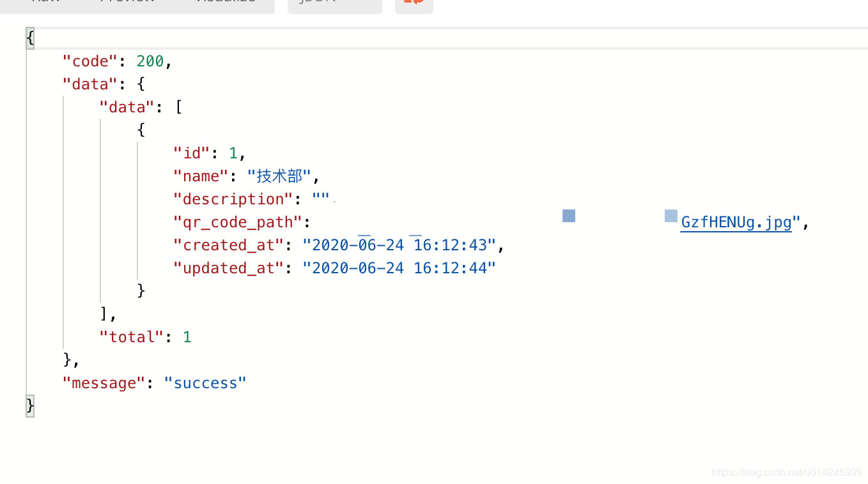Open the GzfHENUg.jpg link
This screenshot has height=484, width=868.
(736, 222)
